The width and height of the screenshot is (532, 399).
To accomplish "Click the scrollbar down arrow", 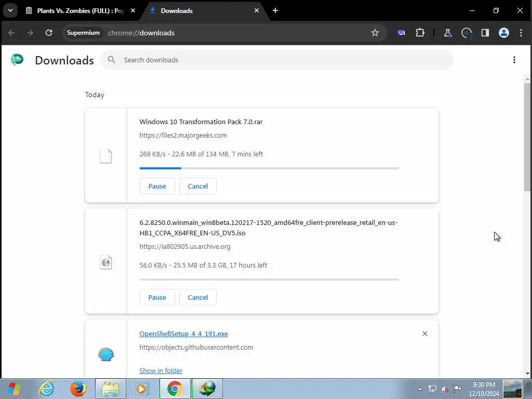I will pyautogui.click(x=527, y=374).
